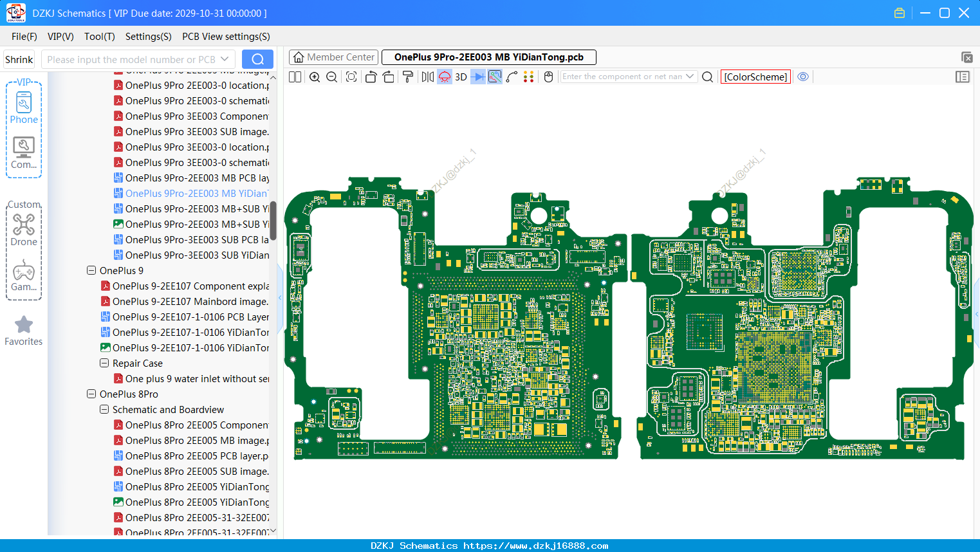
Task: Click the blue model search button
Action: pyautogui.click(x=257, y=59)
